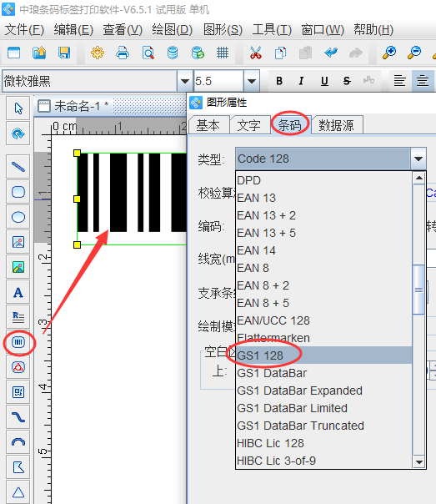Toggle left text alignment
This screenshot has height=504, width=436.
click(x=399, y=81)
